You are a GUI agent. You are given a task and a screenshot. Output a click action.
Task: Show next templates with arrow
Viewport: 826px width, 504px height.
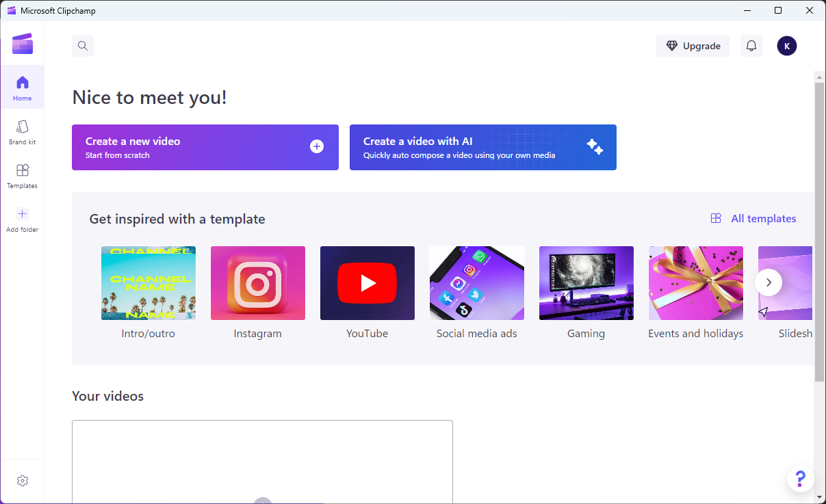(769, 282)
